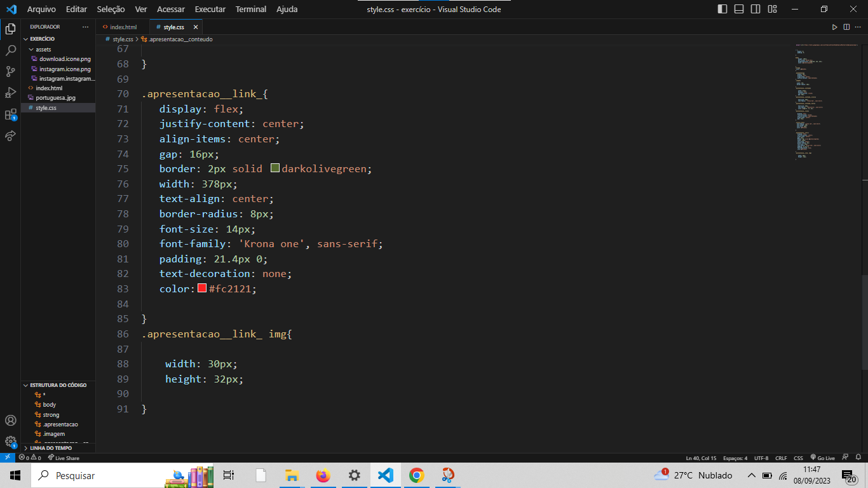
Task: Open the Arquivo menu
Action: point(41,10)
